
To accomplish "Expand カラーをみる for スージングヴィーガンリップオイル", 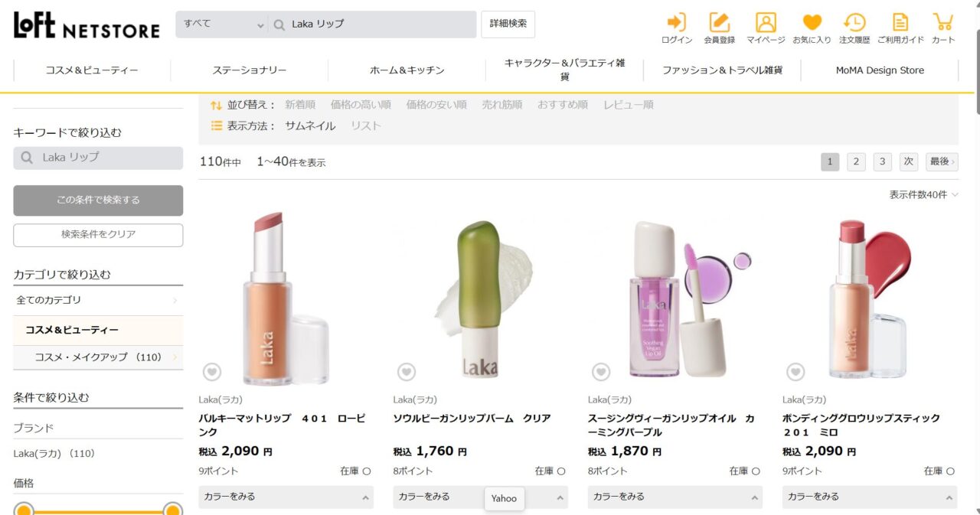I will click(x=675, y=497).
